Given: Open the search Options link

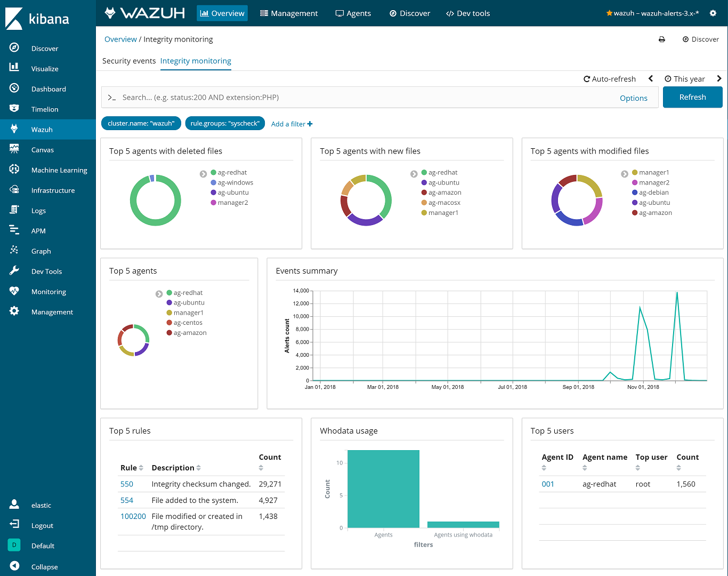Looking at the screenshot, I should click(x=634, y=98).
